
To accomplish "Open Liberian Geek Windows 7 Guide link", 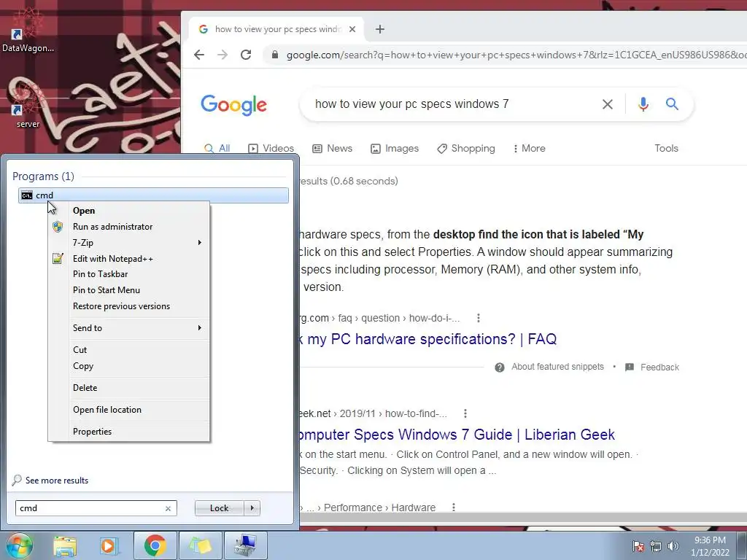I will coord(457,435).
